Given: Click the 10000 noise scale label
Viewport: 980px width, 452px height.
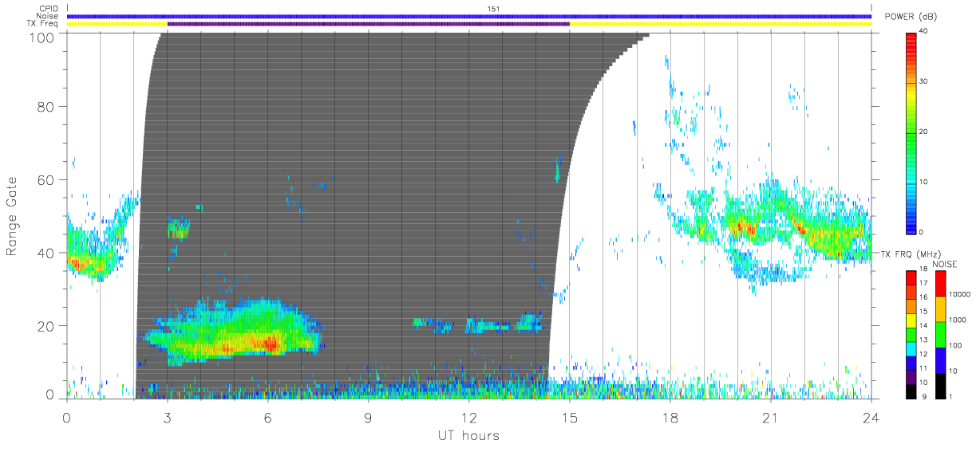Looking at the screenshot, I should 958,294.
